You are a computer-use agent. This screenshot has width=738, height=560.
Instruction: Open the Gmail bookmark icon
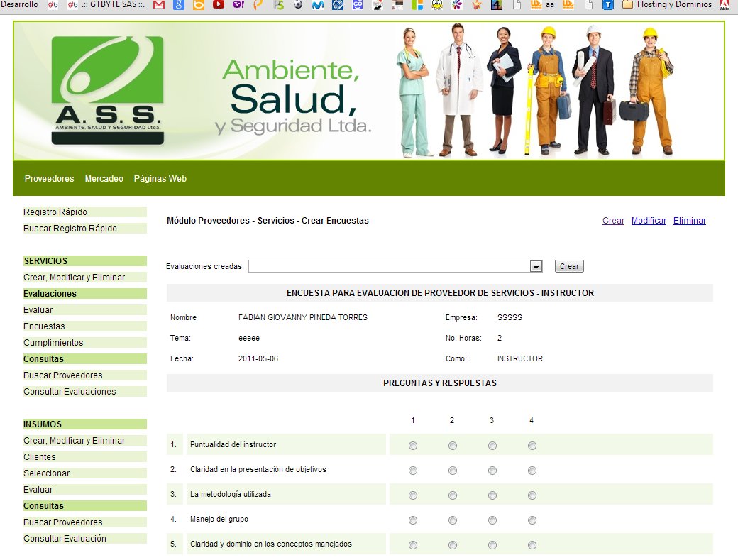point(158,5)
